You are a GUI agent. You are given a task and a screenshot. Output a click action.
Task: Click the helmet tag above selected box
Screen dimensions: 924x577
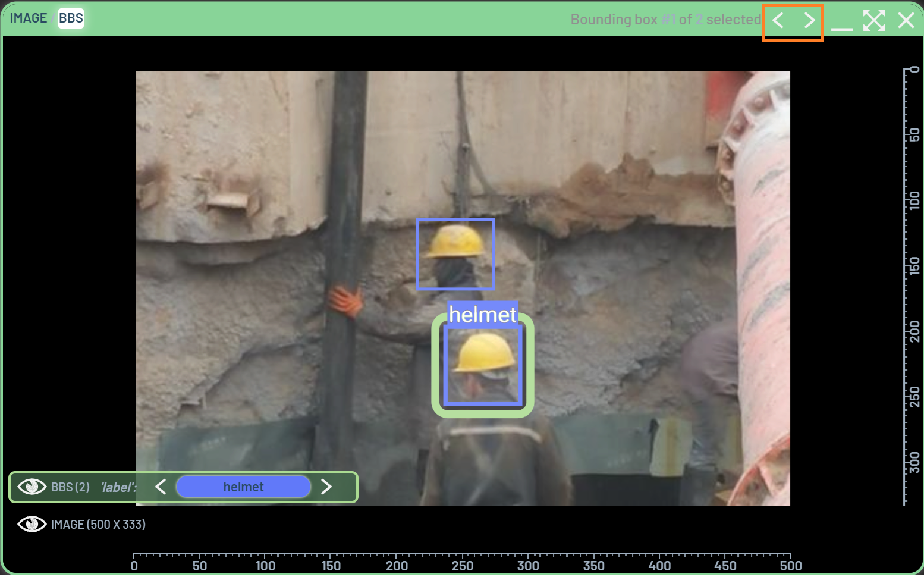[x=482, y=314]
